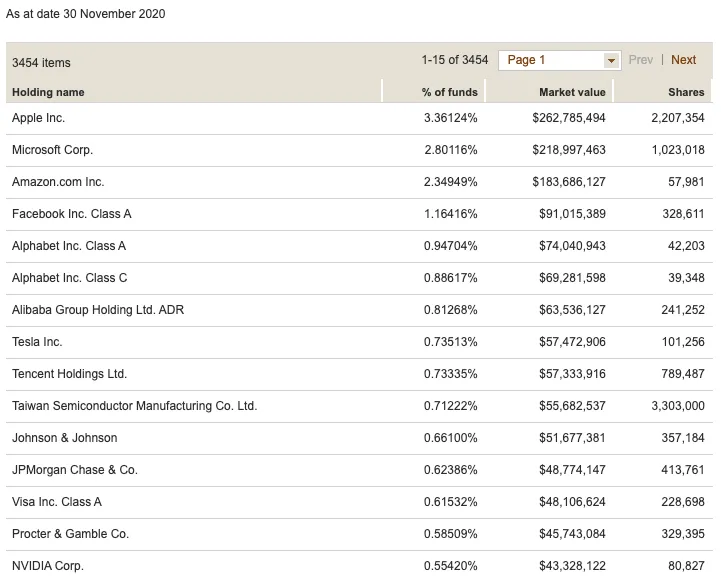Click JPMorgan market value $48,774,147
Screen dimensions: 721x582
pos(572,470)
